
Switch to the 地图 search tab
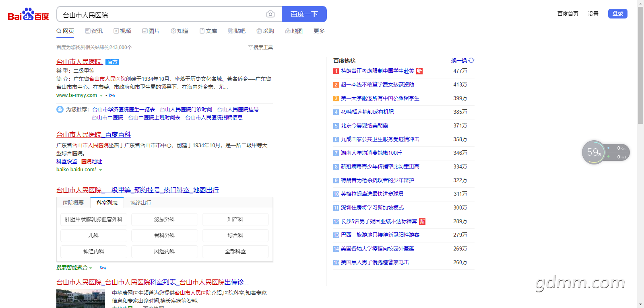coord(294,31)
